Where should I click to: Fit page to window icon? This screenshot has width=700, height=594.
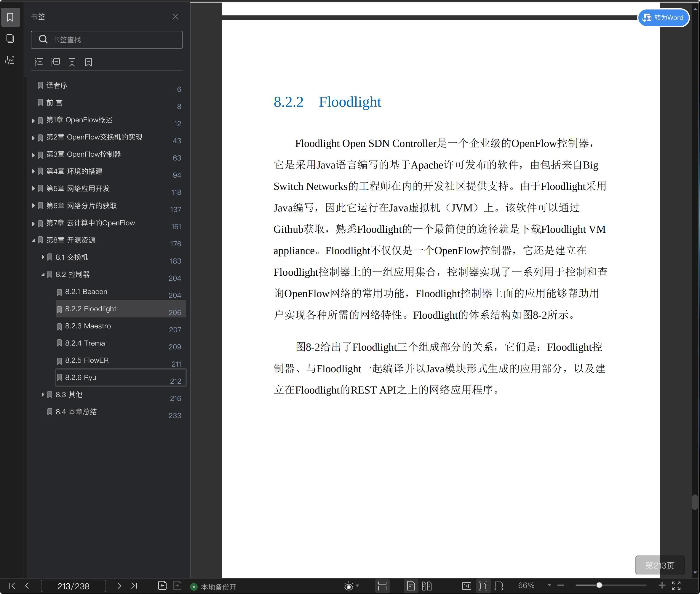[x=483, y=586]
